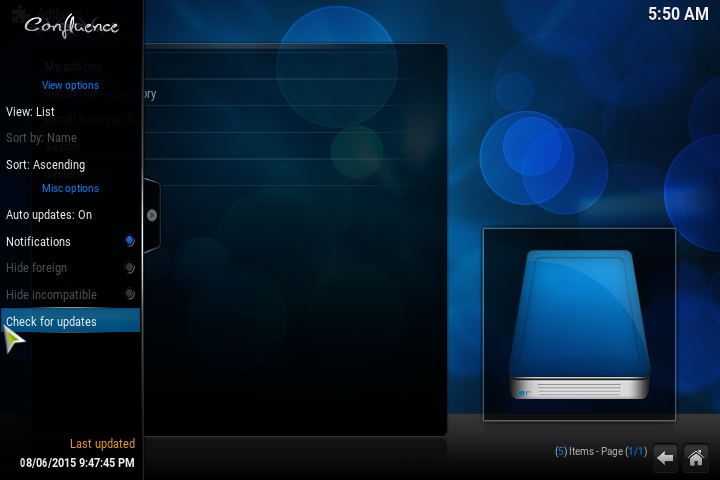The width and height of the screenshot is (720, 480).
Task: Click the View options heading
Action: tap(70, 85)
